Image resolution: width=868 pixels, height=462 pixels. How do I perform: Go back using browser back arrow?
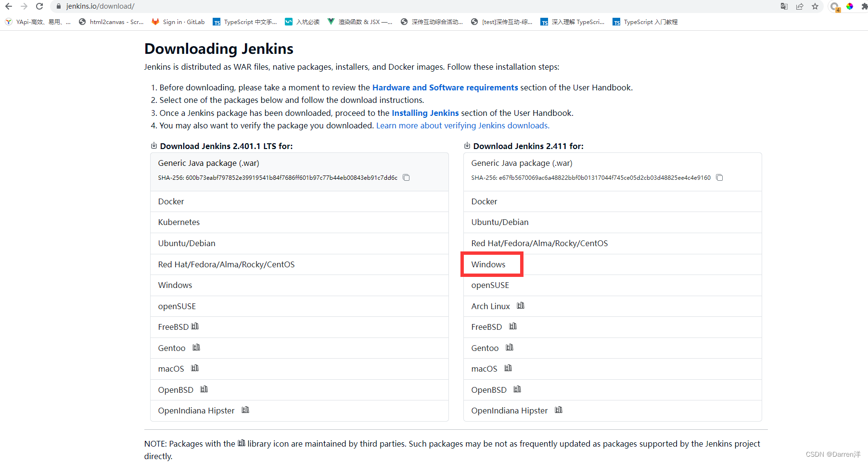pos(9,6)
